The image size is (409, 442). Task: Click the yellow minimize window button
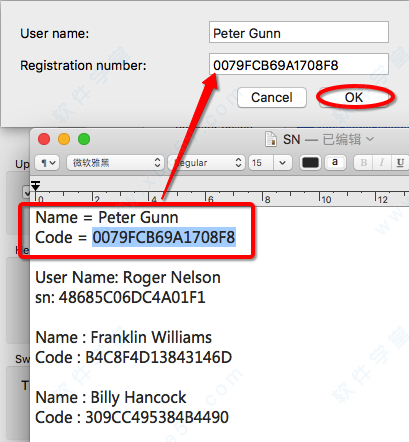(x=64, y=139)
